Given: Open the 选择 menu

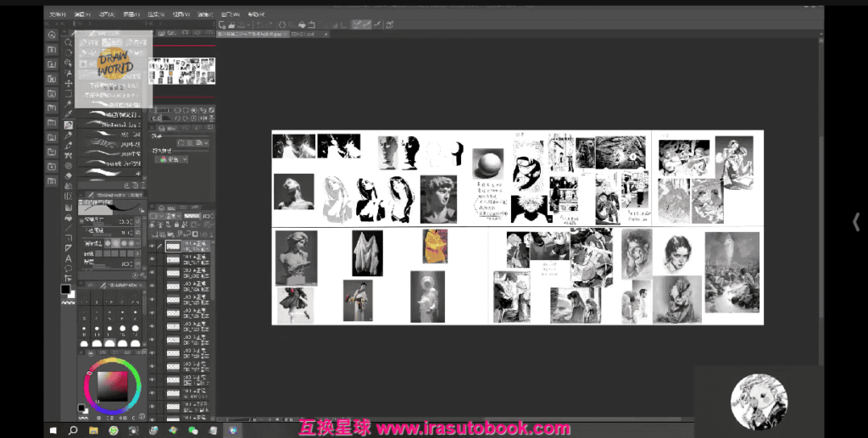Looking at the screenshot, I should 156,14.
